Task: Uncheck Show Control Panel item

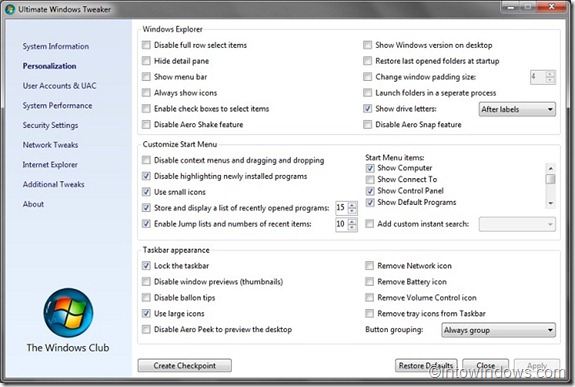Action: coord(370,191)
